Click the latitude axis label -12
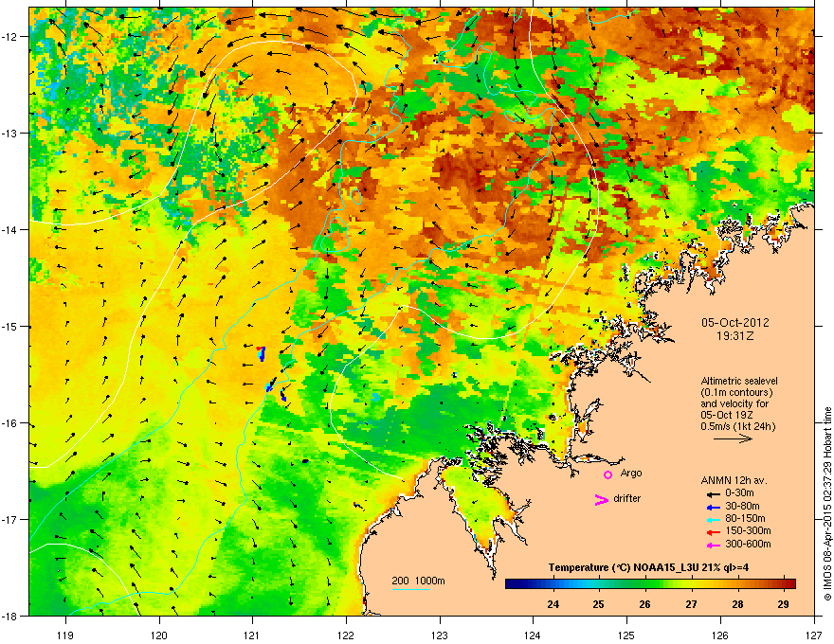834x644 pixels. pos(10,36)
